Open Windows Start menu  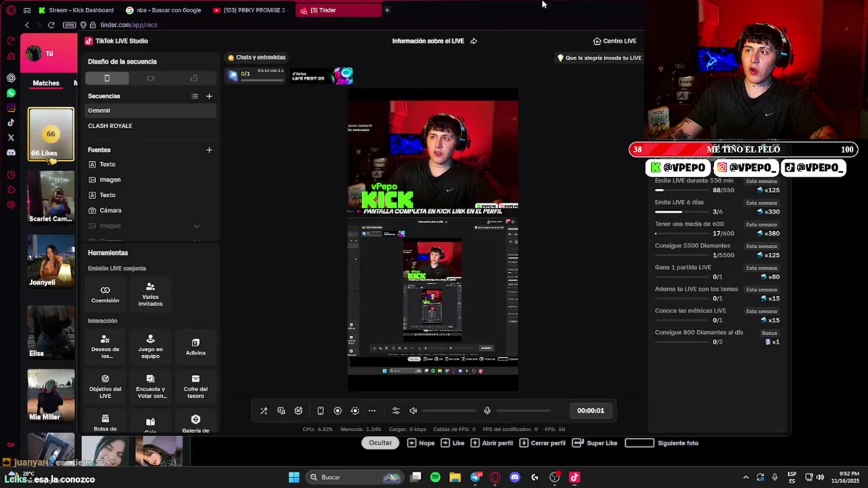(294, 477)
